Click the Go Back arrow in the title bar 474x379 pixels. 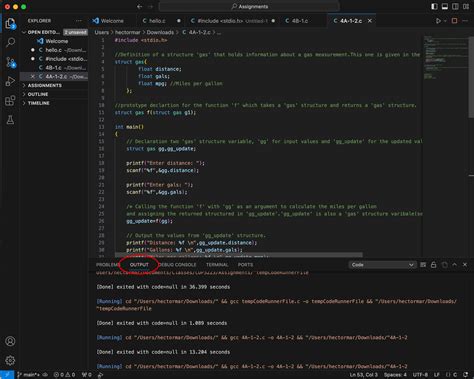pos(140,6)
